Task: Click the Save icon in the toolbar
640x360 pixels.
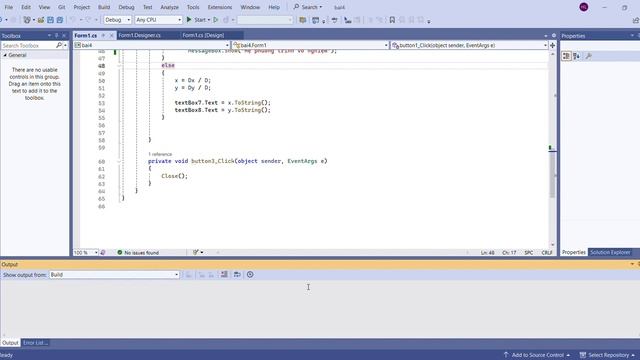Action: click(50, 20)
